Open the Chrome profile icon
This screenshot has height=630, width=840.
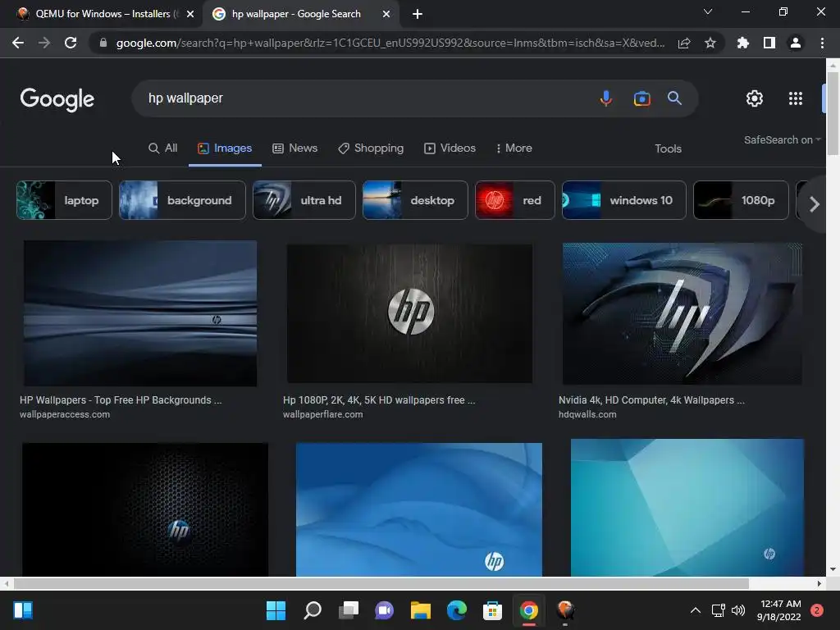tap(796, 43)
